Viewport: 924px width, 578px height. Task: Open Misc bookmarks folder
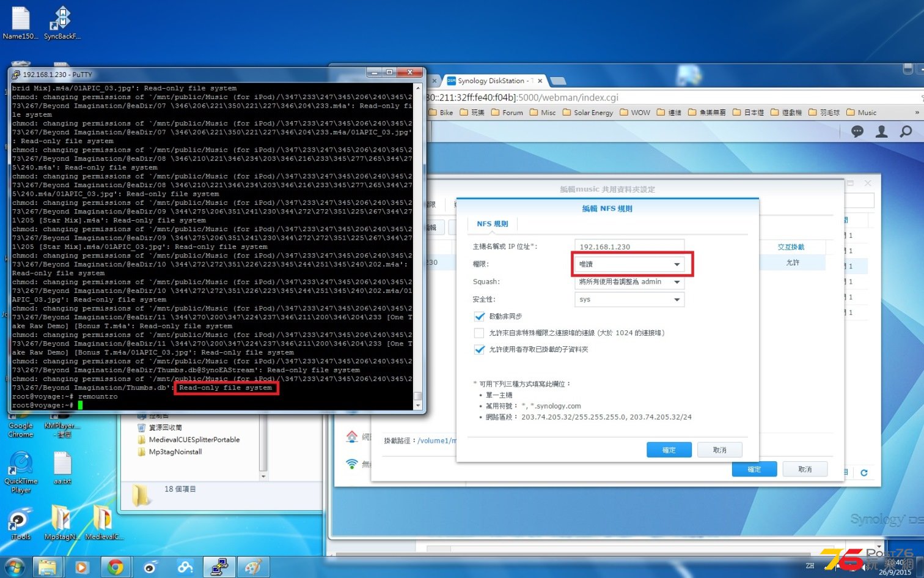pos(543,113)
